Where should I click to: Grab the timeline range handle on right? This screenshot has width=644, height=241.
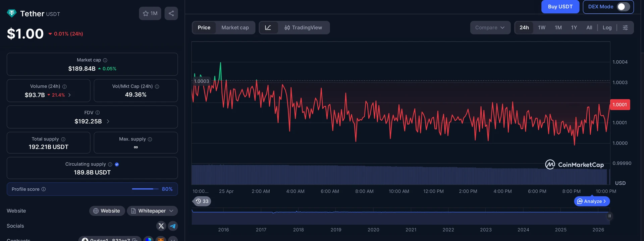click(x=609, y=216)
